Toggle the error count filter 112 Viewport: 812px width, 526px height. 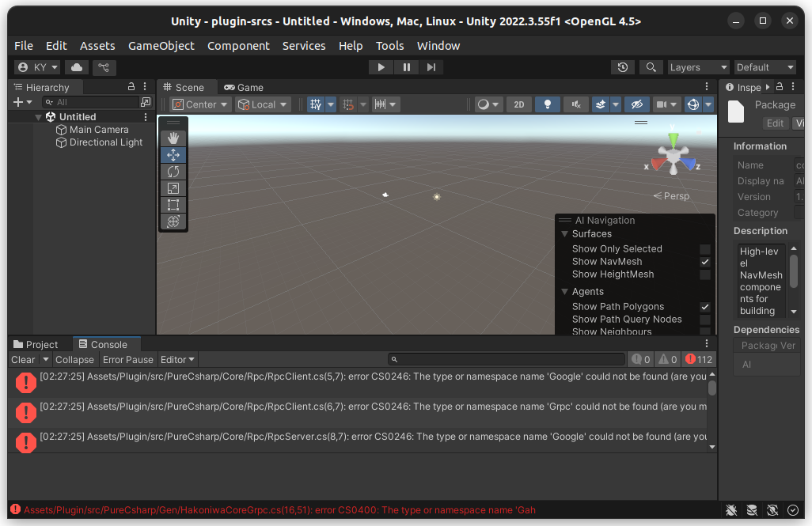[699, 359]
